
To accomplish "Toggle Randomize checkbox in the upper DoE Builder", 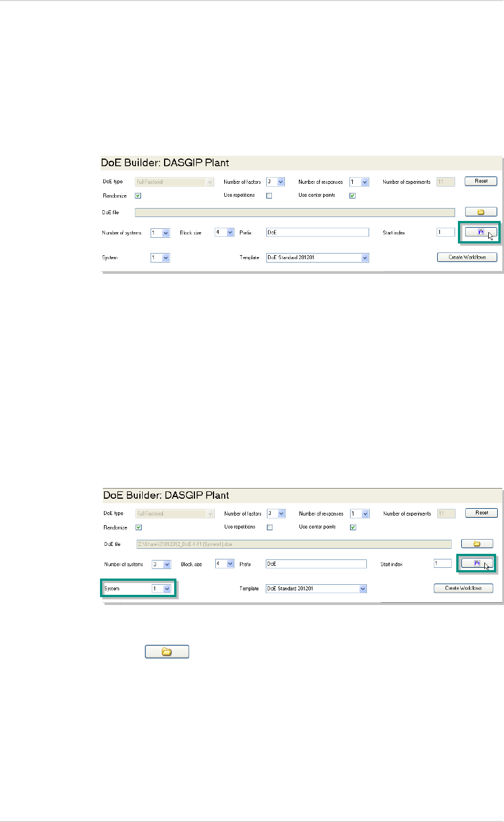I will point(138,196).
